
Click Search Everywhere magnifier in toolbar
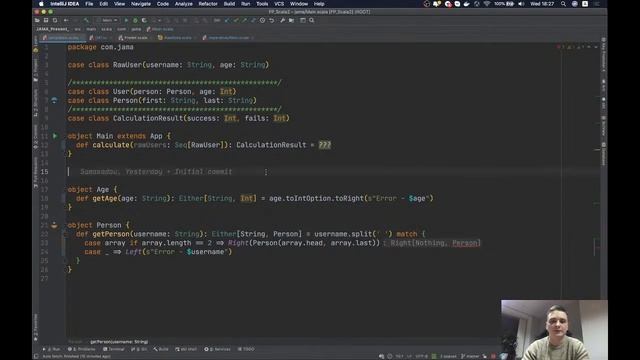tap(312, 20)
